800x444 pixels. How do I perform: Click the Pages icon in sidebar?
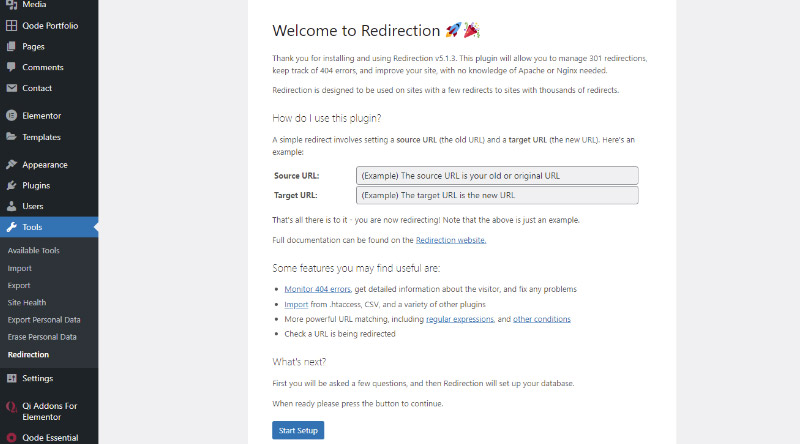tap(11, 46)
